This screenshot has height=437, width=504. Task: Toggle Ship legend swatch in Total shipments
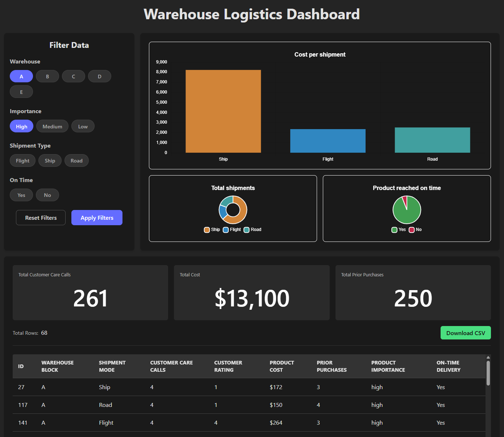coord(207,230)
